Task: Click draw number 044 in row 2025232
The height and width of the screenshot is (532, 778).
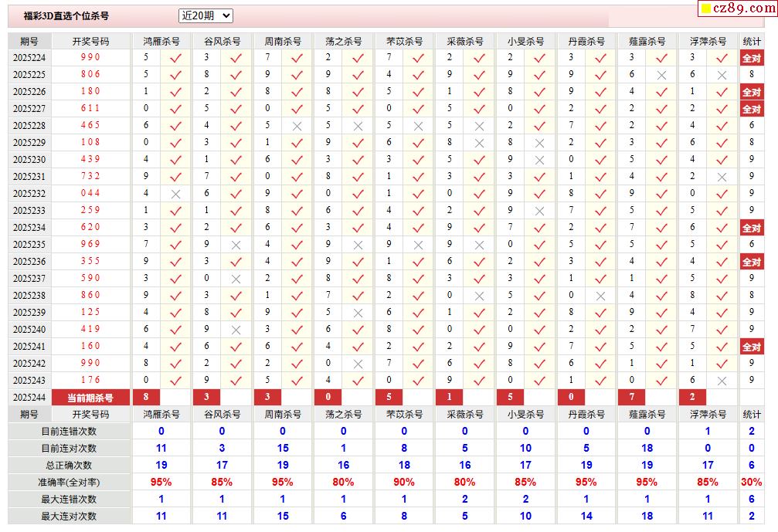Action: [x=90, y=193]
